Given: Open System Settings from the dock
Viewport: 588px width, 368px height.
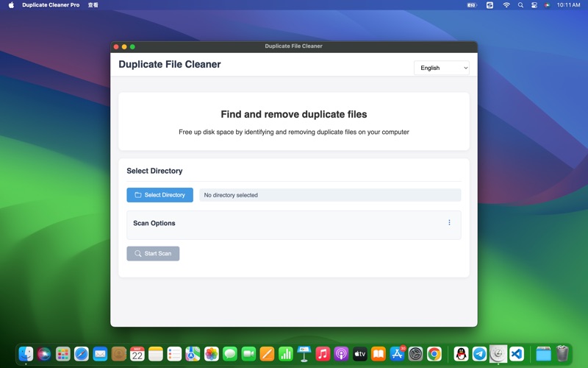Looking at the screenshot, I should click(x=416, y=354).
